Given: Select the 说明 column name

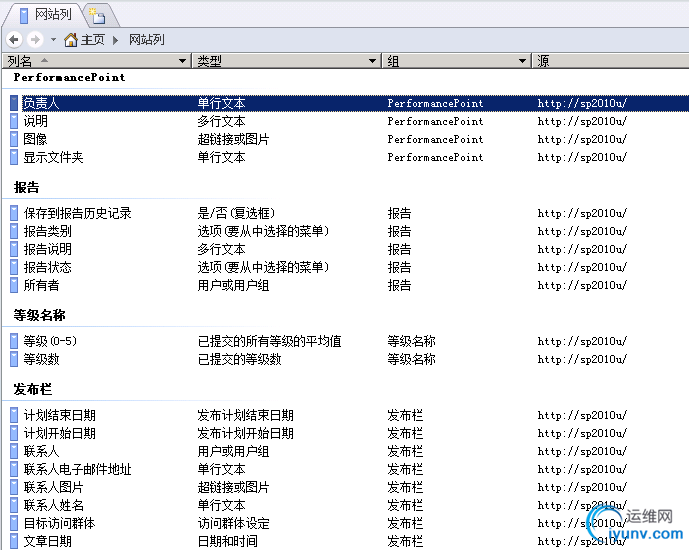Looking at the screenshot, I should (35, 121).
